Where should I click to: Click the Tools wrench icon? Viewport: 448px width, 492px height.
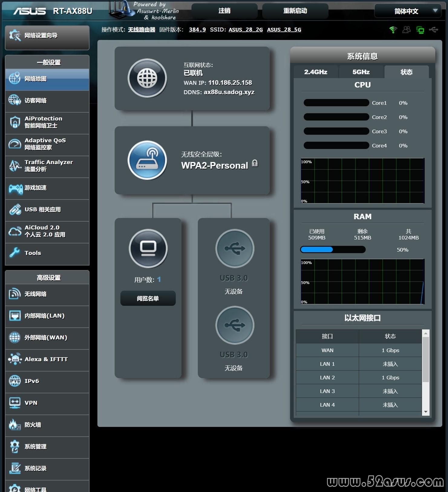coord(15,253)
